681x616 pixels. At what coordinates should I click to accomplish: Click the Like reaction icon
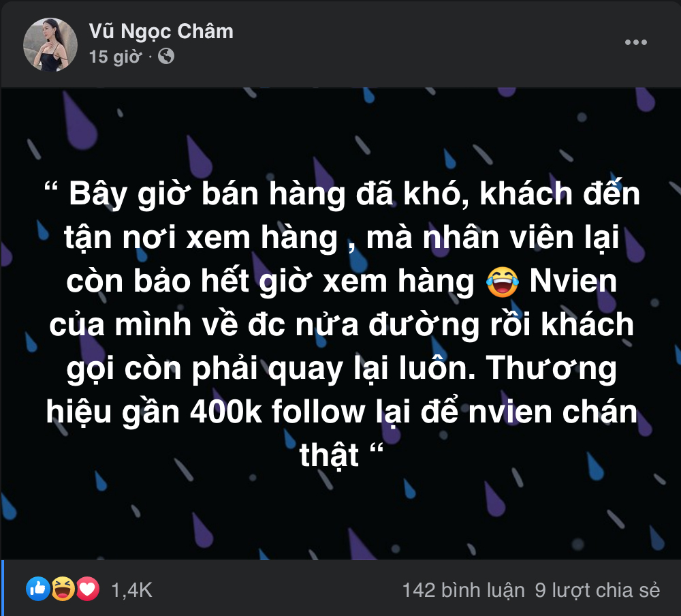[x=38, y=589]
